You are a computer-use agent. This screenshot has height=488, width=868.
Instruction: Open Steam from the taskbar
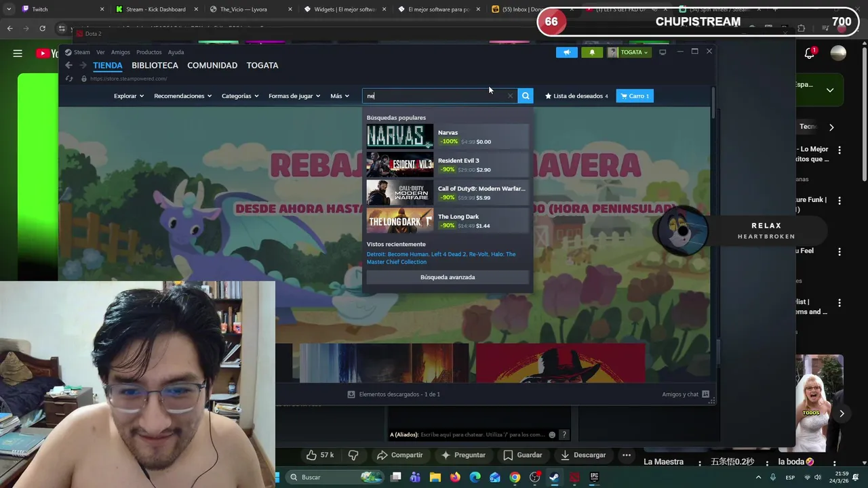(x=554, y=477)
